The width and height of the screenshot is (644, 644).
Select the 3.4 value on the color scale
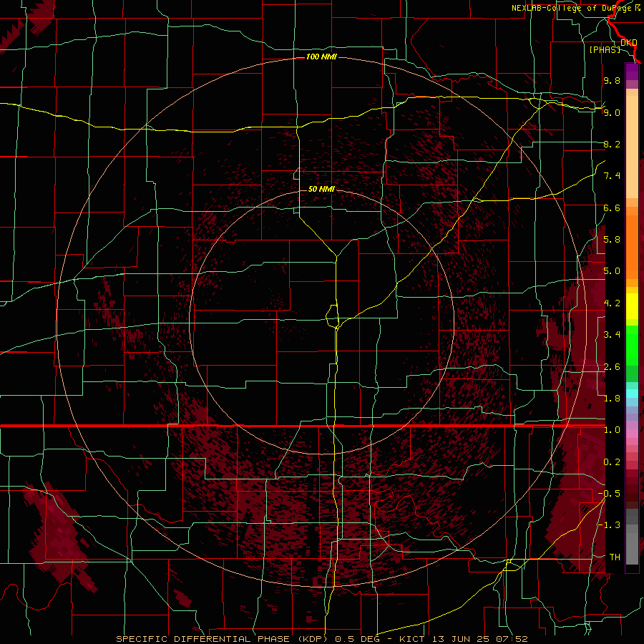612,335
